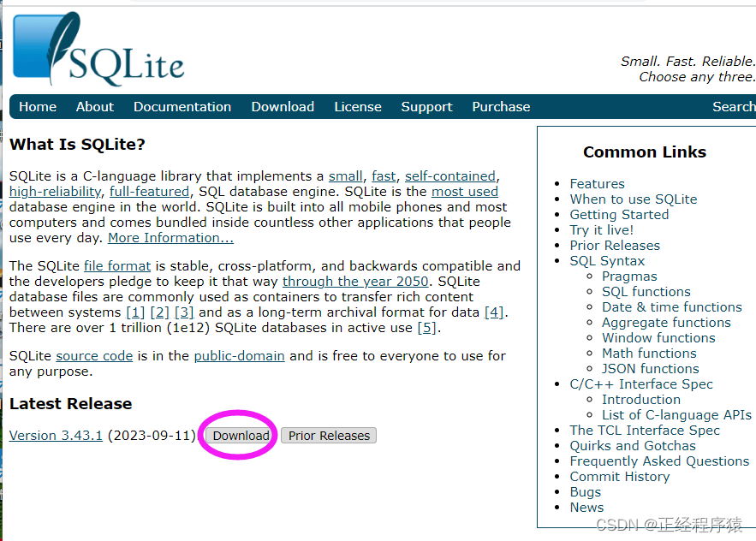Open 'List of C-language APIs' link

click(676, 415)
